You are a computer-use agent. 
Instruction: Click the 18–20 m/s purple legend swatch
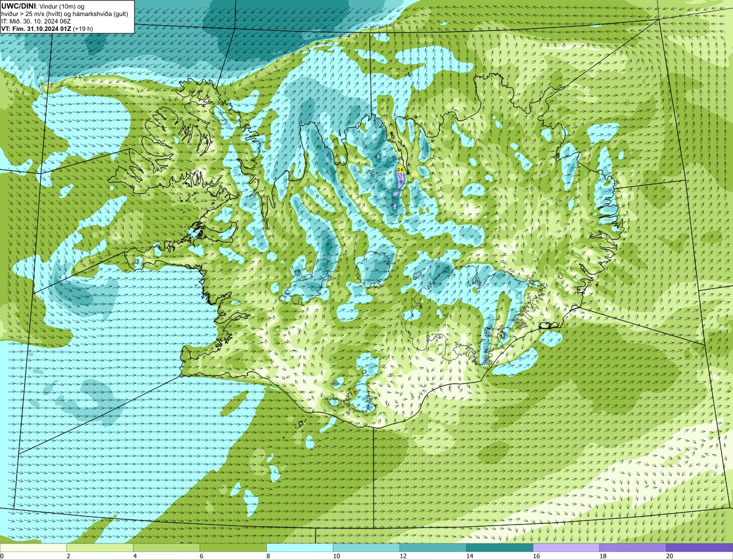coord(633,548)
